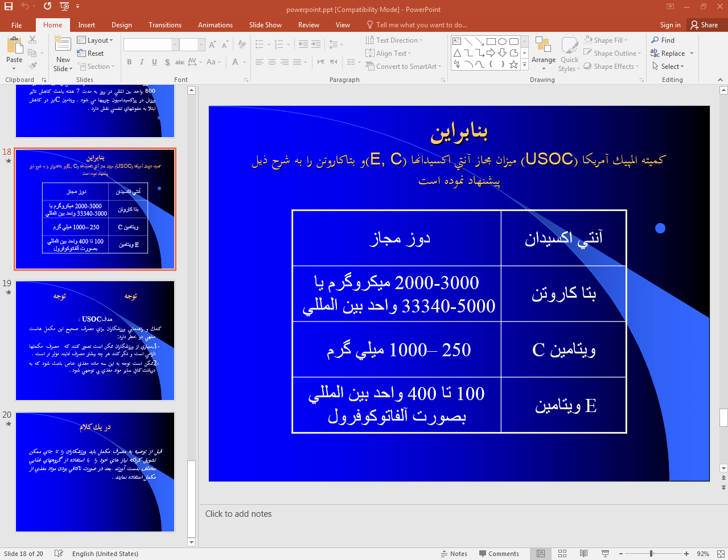The width and height of the screenshot is (728, 560).
Task: Open the Replace dropdown arrow
Action: pos(692,53)
